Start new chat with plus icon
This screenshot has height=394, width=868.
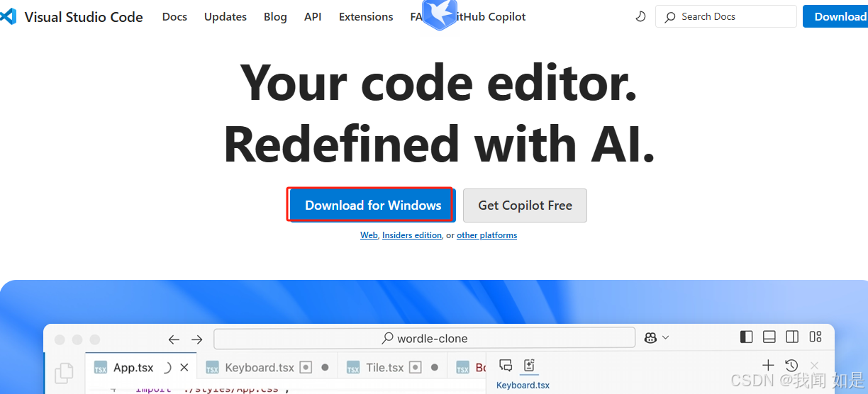point(768,365)
